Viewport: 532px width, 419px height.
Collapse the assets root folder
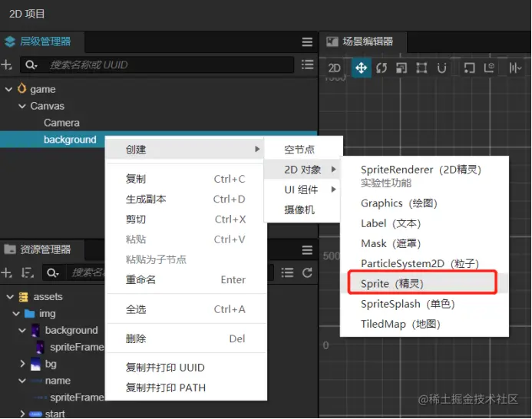tap(10, 297)
